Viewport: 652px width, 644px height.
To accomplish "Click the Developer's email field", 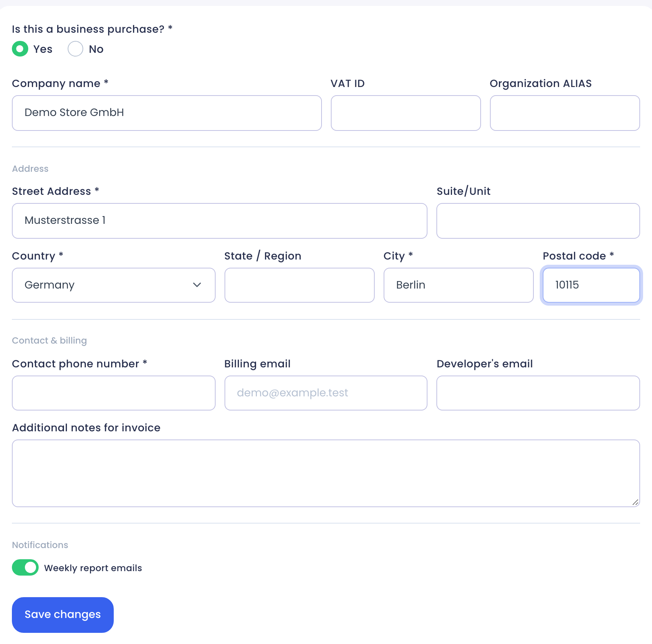I will click(x=538, y=393).
